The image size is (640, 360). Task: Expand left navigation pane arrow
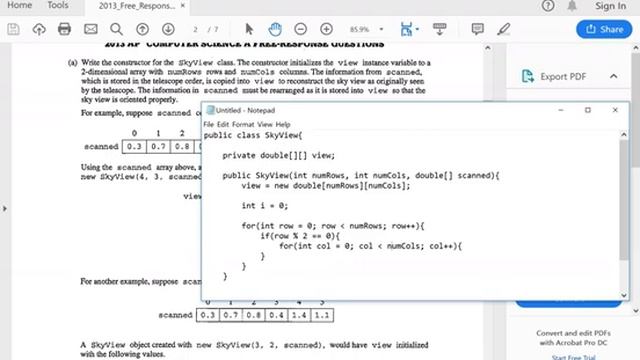(4, 209)
